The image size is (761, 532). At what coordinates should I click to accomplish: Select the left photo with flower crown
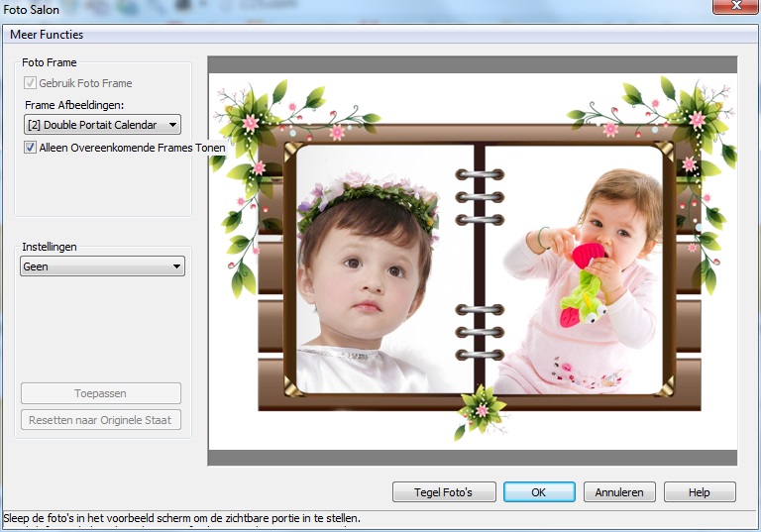[384, 268]
